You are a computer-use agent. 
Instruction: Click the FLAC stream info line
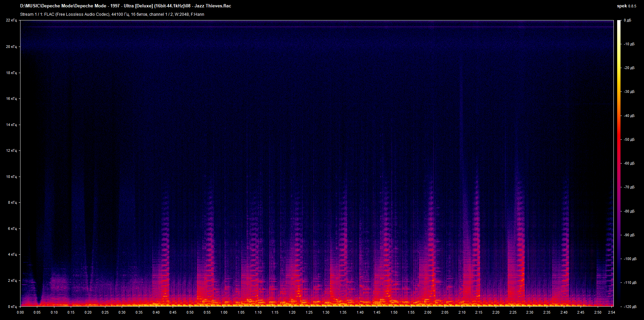[x=112, y=14]
